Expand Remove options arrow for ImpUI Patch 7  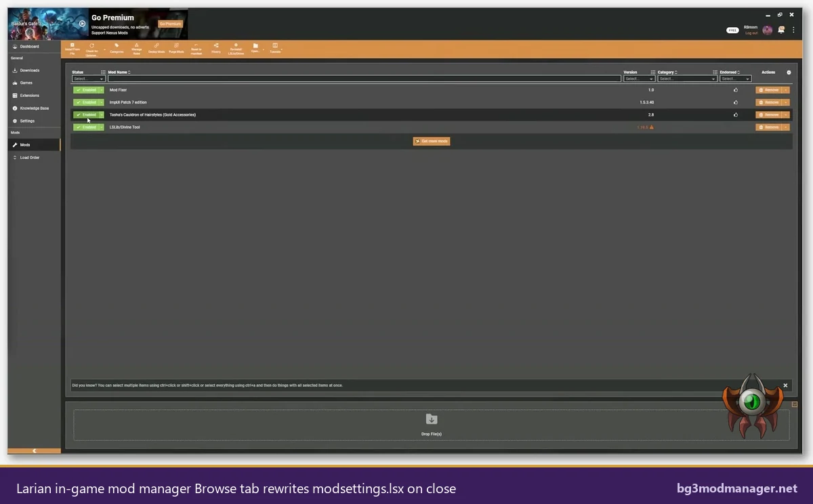pyautogui.click(x=786, y=102)
